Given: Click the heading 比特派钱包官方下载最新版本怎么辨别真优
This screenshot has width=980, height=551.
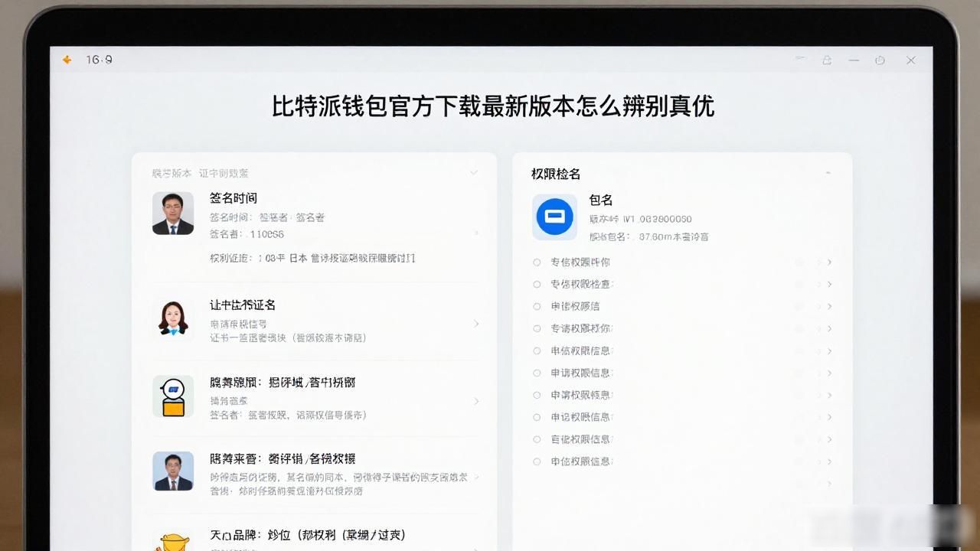Looking at the screenshot, I should tap(492, 106).
